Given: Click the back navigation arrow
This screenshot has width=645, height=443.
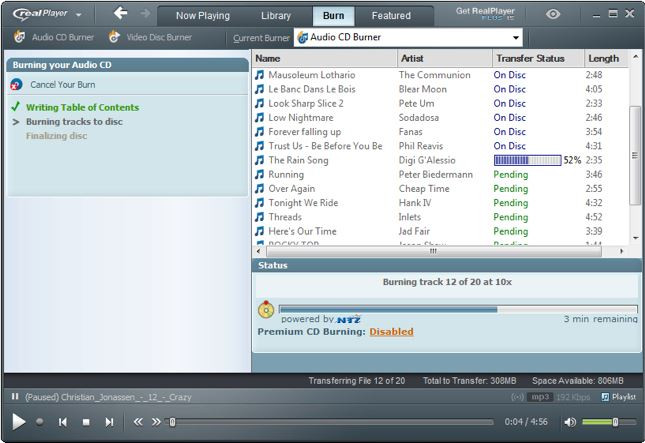Looking at the screenshot, I should coord(121,14).
